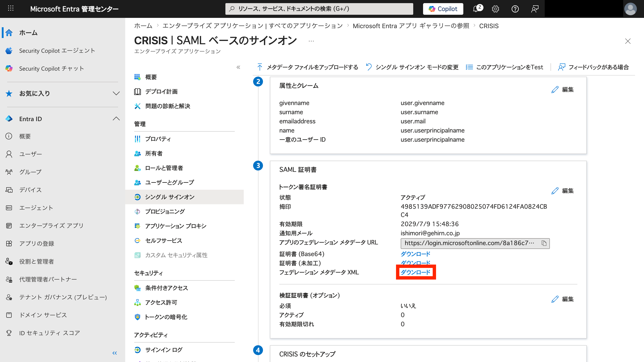Open the app launcher waffle menu
The height and width of the screenshot is (362, 644).
(11, 8)
